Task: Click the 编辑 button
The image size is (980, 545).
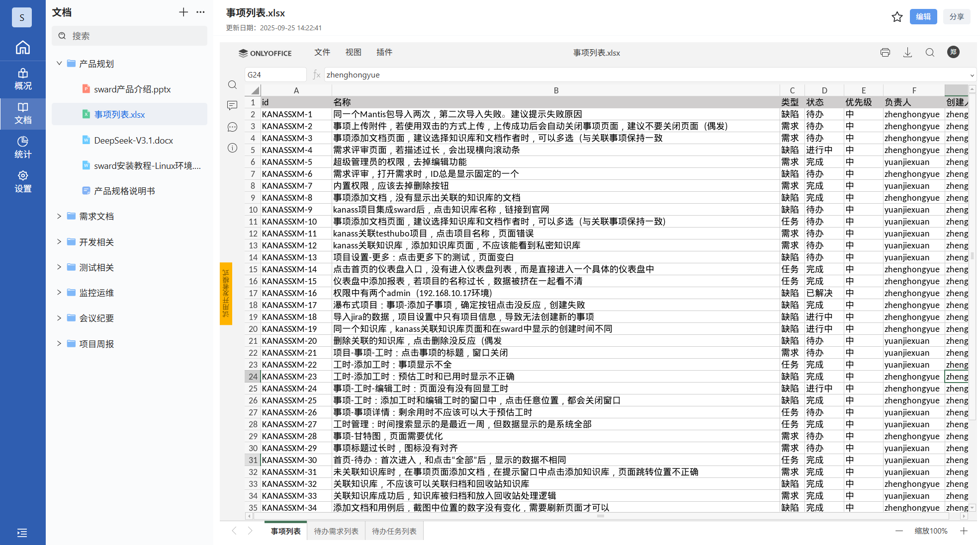Action: [x=923, y=16]
